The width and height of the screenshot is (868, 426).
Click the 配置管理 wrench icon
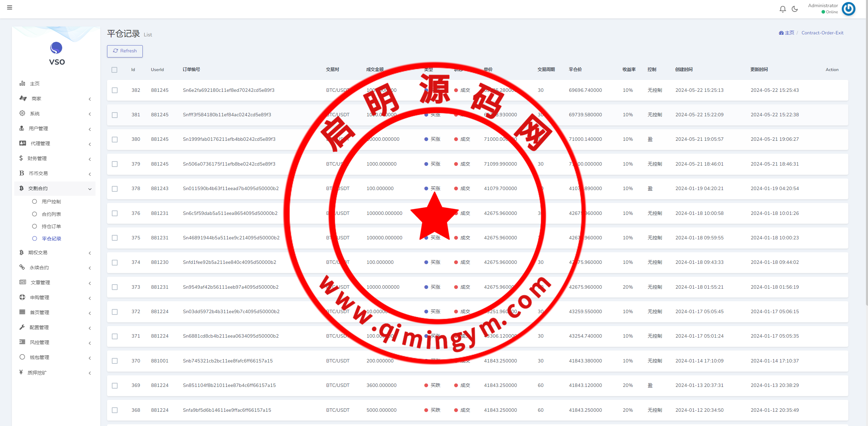(22, 327)
